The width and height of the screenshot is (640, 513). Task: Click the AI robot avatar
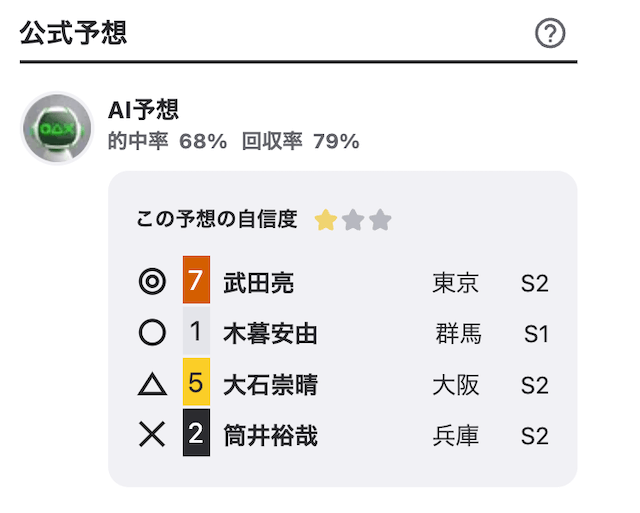57,128
